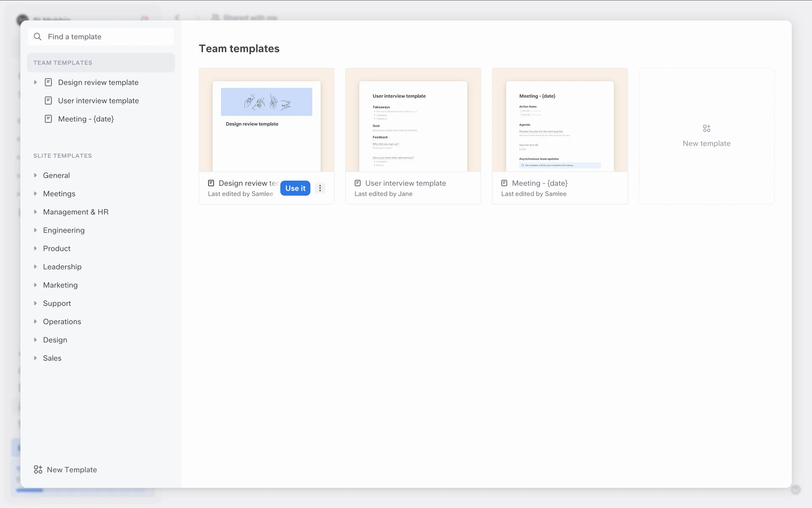Open the Meetings category in Slite templates
812x508 pixels.
59,194
